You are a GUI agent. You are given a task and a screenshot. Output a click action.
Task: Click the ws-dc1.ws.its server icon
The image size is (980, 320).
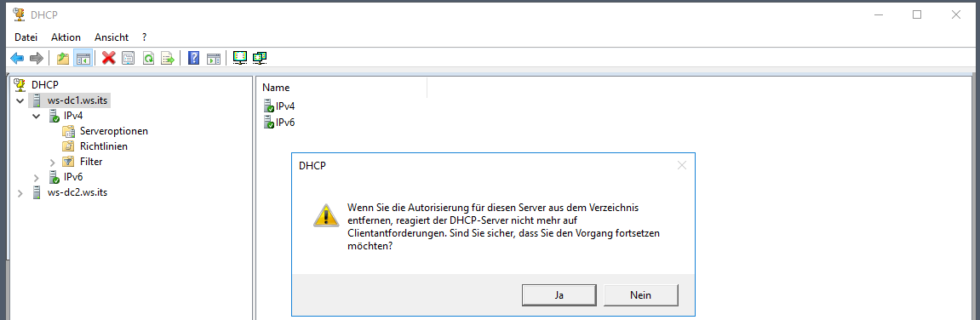pyautogui.click(x=37, y=100)
